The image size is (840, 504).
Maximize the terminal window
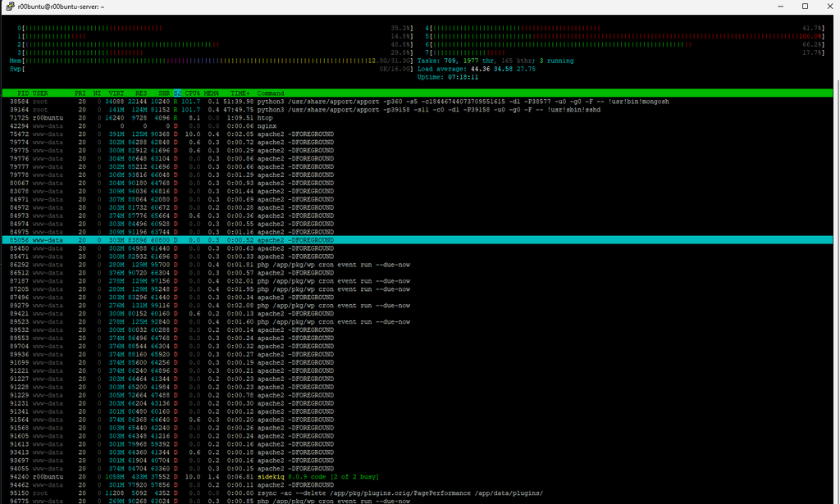point(805,7)
